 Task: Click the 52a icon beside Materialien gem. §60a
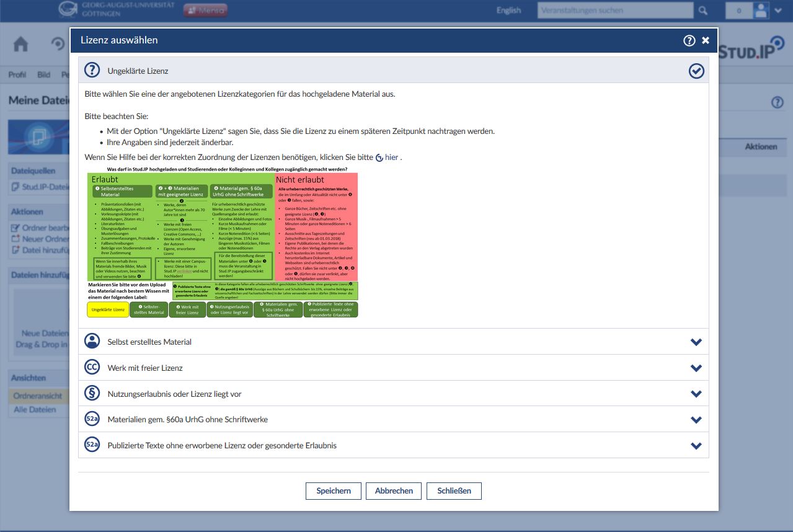(92, 420)
